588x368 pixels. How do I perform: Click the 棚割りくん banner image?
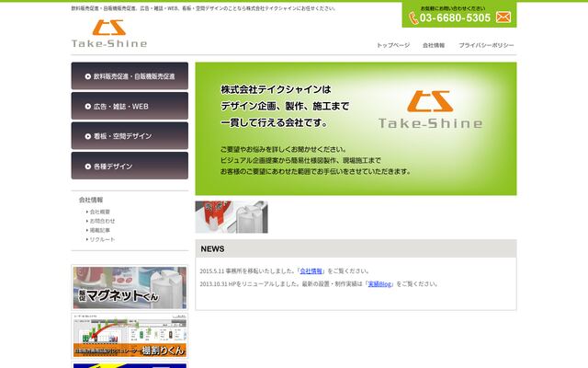tap(130, 336)
